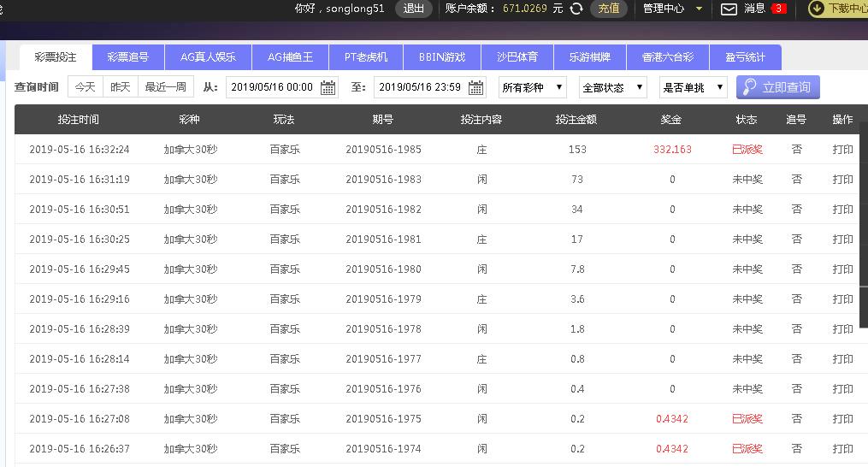Click 打印 for issue 20190516-1979
The width and height of the screenshot is (868, 467).
(842, 299)
